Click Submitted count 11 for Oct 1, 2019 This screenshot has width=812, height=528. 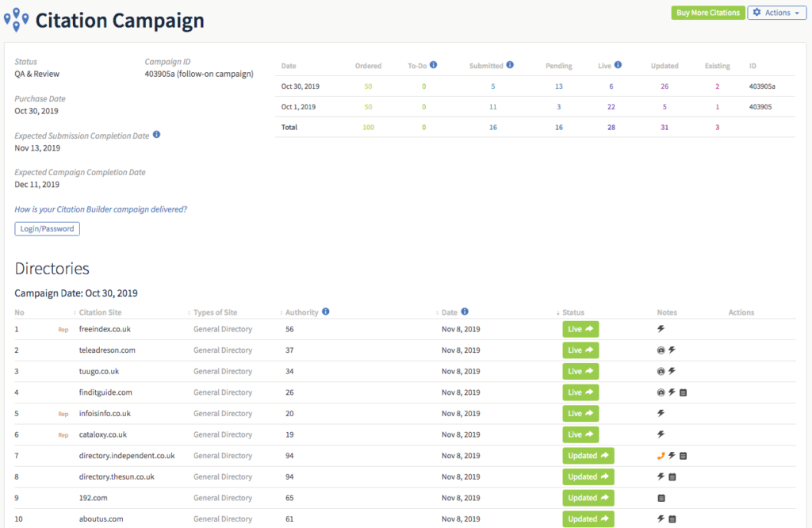[x=493, y=107]
